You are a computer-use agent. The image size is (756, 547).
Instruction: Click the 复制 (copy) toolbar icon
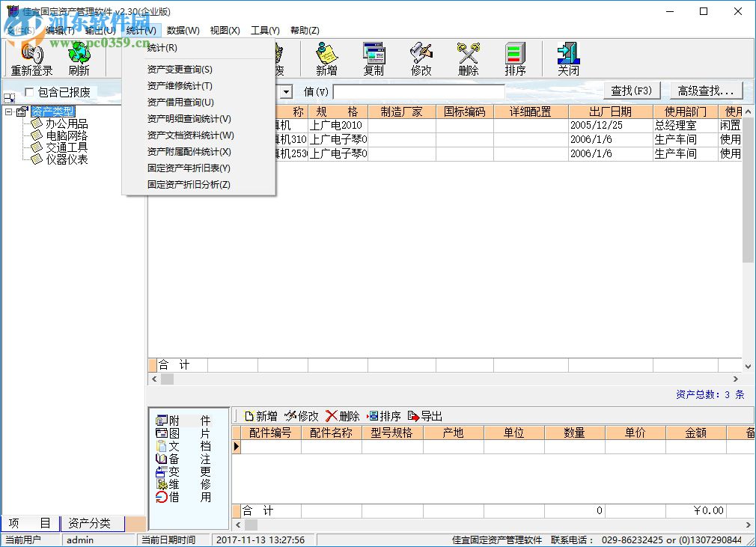pyautogui.click(x=374, y=58)
